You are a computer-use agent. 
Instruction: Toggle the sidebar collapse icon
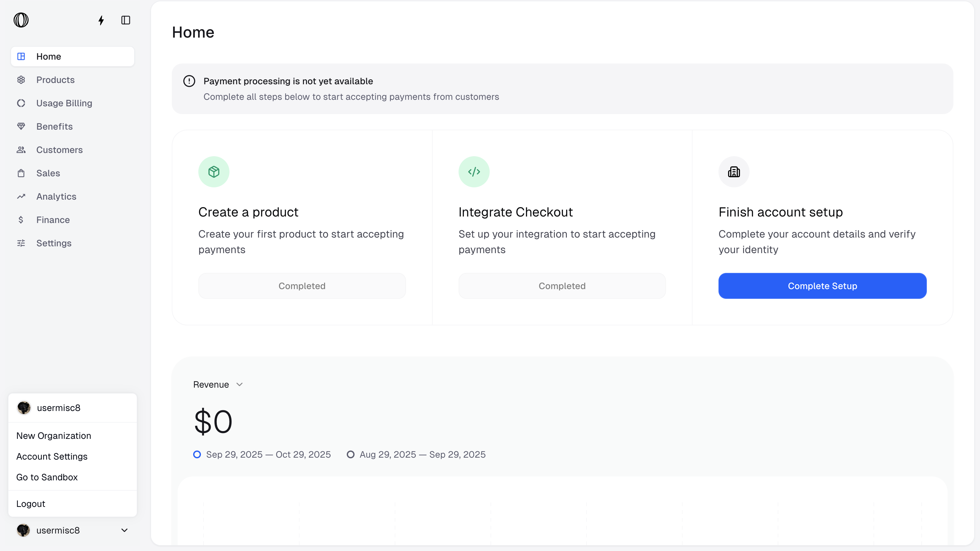(125, 20)
